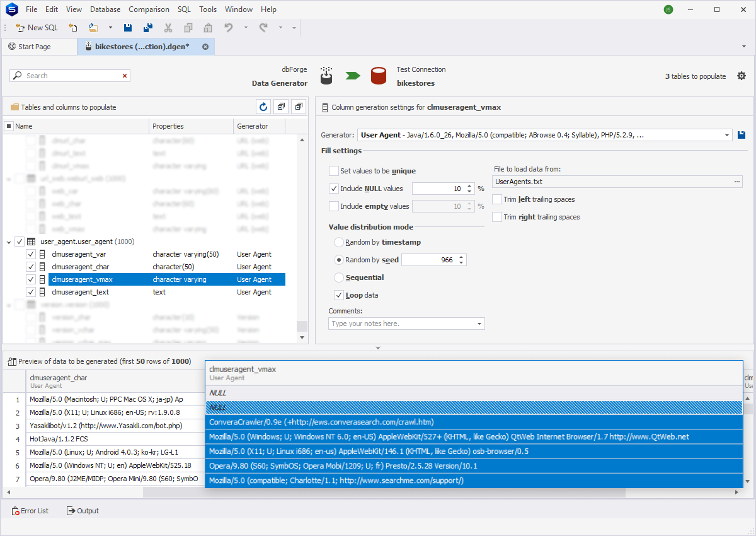
Task: Open the Window menu
Action: pyautogui.click(x=239, y=9)
